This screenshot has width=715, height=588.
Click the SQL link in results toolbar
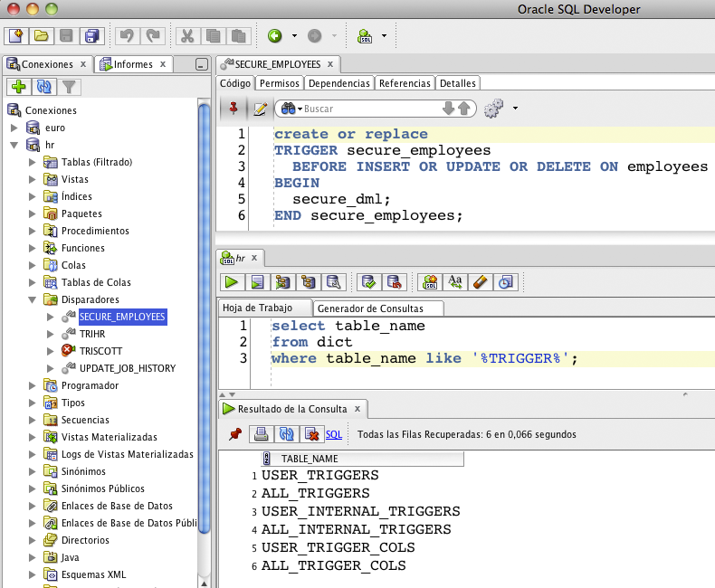point(334,434)
